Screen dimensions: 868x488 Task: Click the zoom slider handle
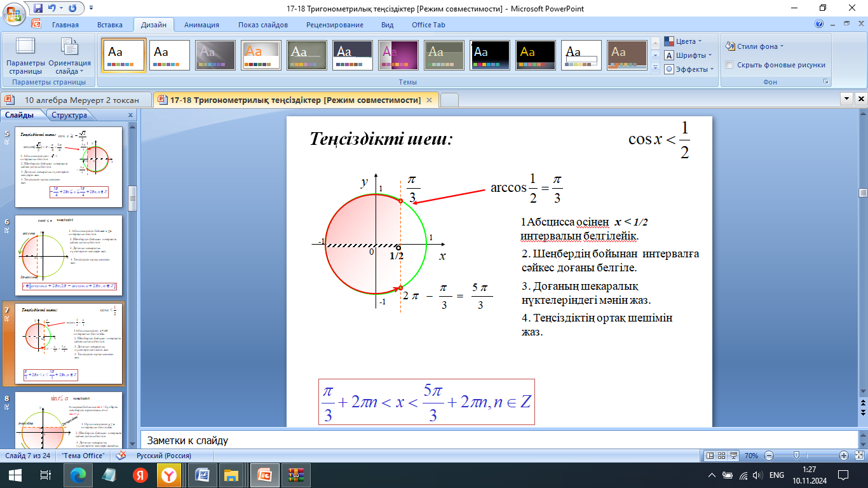point(797,456)
